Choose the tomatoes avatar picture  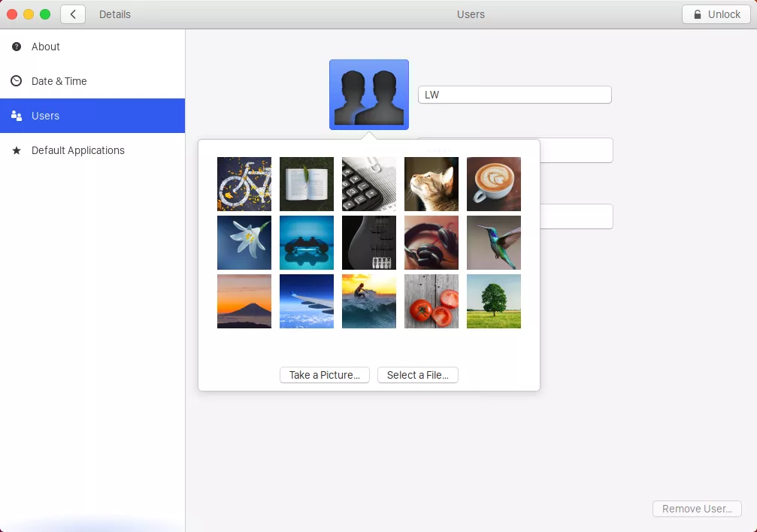coord(431,301)
